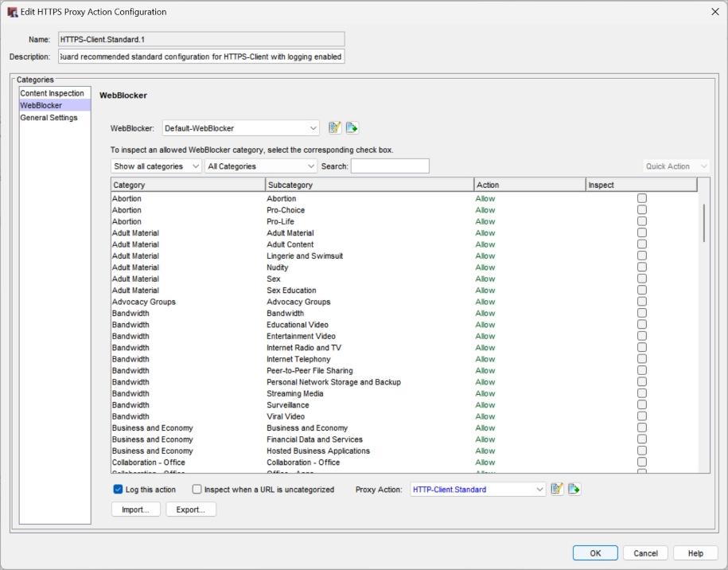Edit HTTP-Client.Standard via the pencil icon
The height and width of the screenshot is (570, 728).
(557, 489)
